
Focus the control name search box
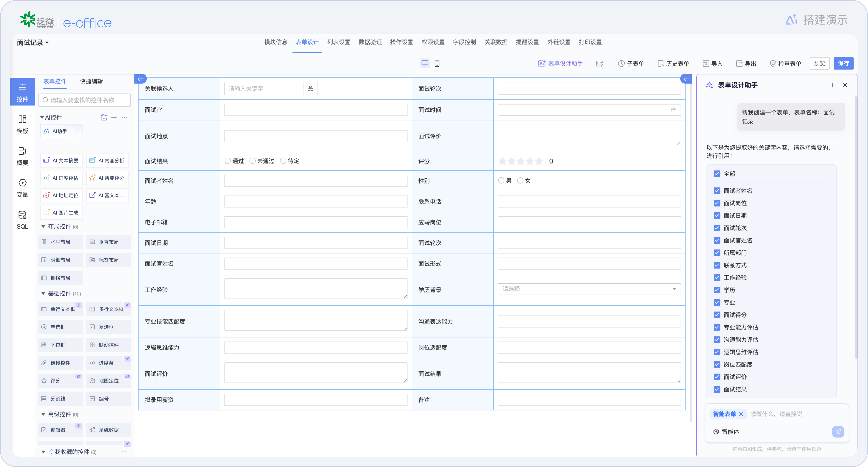85,100
